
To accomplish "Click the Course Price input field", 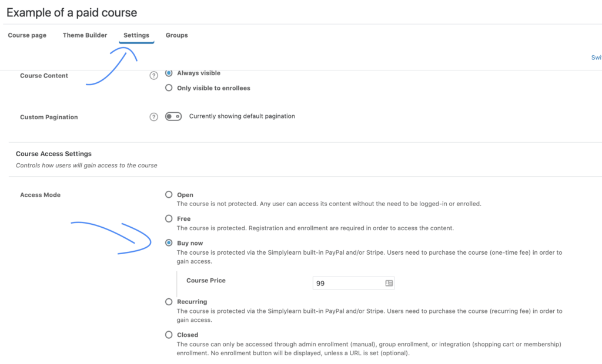I will [x=348, y=283].
